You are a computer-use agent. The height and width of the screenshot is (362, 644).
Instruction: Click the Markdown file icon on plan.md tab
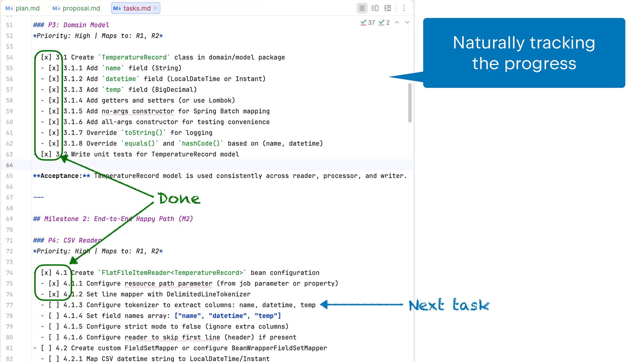pos(9,8)
